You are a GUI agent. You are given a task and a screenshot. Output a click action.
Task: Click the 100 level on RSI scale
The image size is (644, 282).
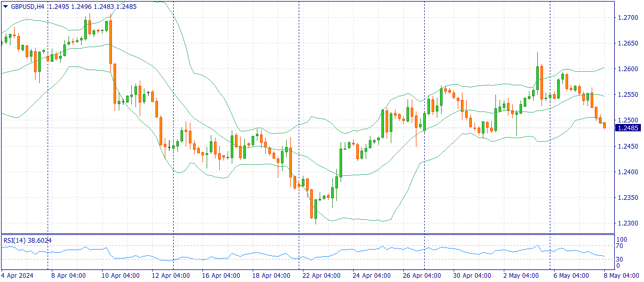pos(622,240)
